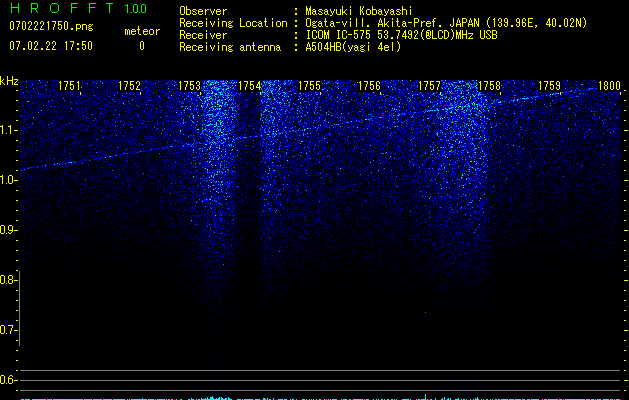Click the 1759 time marker
629x400 pixels.
(x=550, y=86)
